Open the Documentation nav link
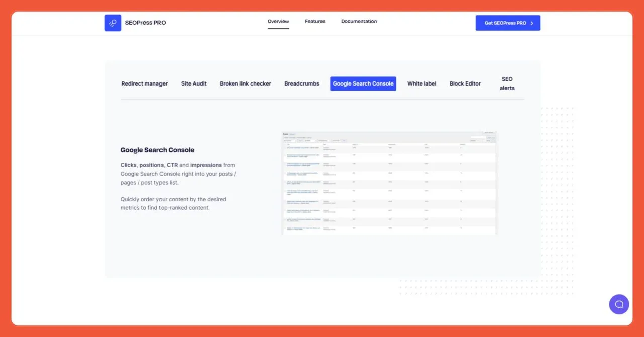644x337 pixels. pos(359,22)
